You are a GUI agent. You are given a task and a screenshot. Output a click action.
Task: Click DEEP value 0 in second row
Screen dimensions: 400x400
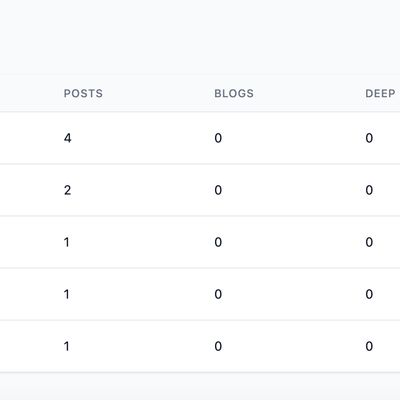coord(369,190)
